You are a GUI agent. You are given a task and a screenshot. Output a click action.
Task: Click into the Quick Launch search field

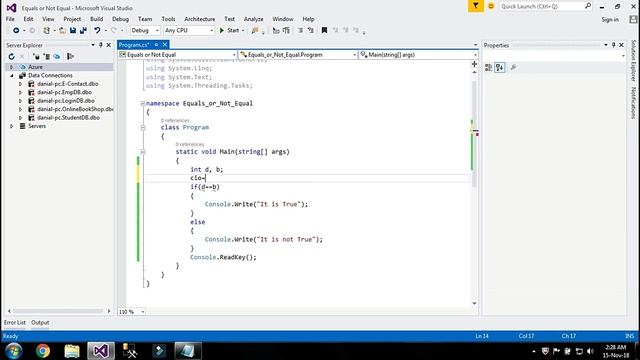point(542,6)
